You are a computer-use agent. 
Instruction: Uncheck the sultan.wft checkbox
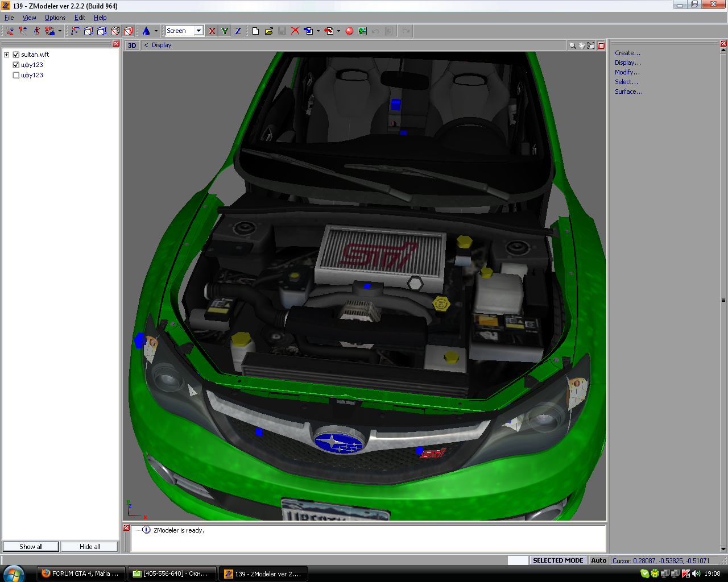(x=16, y=55)
